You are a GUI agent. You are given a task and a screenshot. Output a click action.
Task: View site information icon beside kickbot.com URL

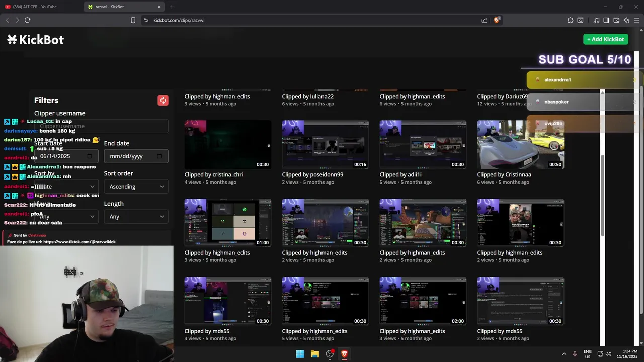pyautogui.click(x=146, y=20)
